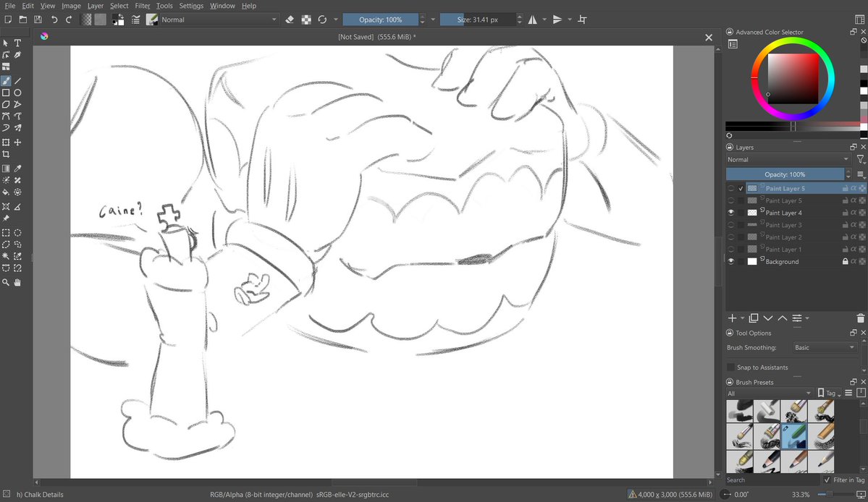This screenshot has width=868, height=502.
Task: Select the Text tool
Action: [17, 43]
